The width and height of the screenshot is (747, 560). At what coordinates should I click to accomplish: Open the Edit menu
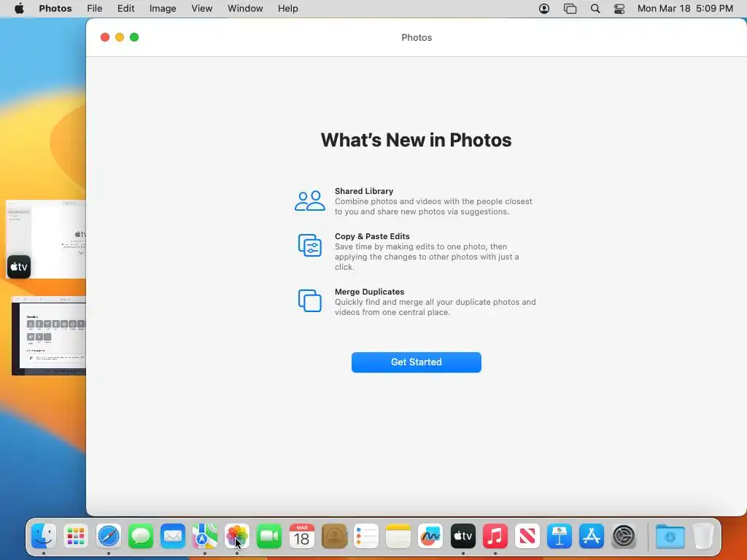click(x=125, y=8)
